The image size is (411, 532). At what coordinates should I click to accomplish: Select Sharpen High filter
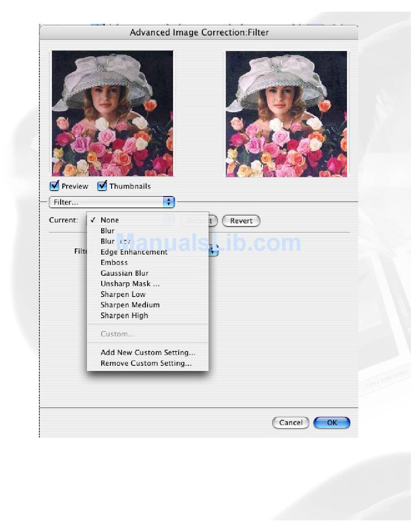148,316
